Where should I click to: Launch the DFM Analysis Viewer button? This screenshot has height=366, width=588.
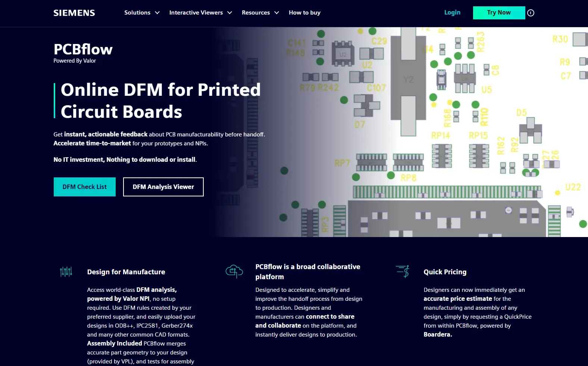163,187
